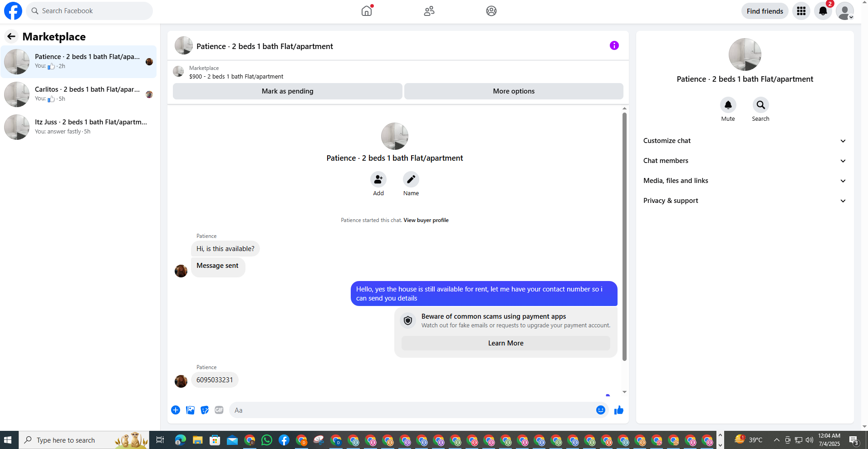Open Snipping Tool from the taskbar
The width and height of the screenshot is (868, 449).
(319, 440)
